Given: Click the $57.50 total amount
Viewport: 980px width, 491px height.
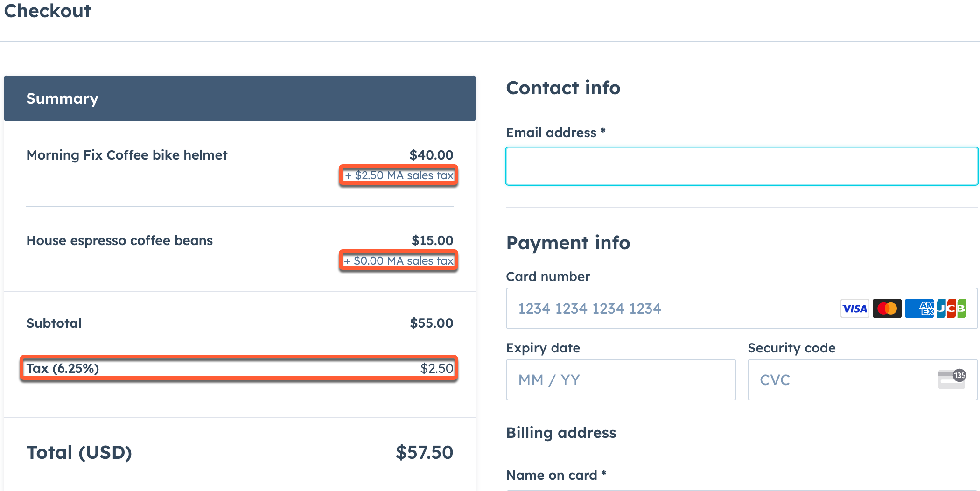Looking at the screenshot, I should [x=424, y=452].
